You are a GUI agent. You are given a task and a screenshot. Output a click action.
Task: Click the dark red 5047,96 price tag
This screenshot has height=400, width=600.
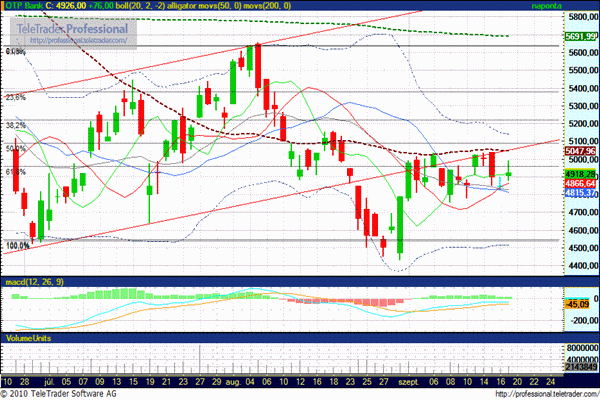[x=580, y=150]
